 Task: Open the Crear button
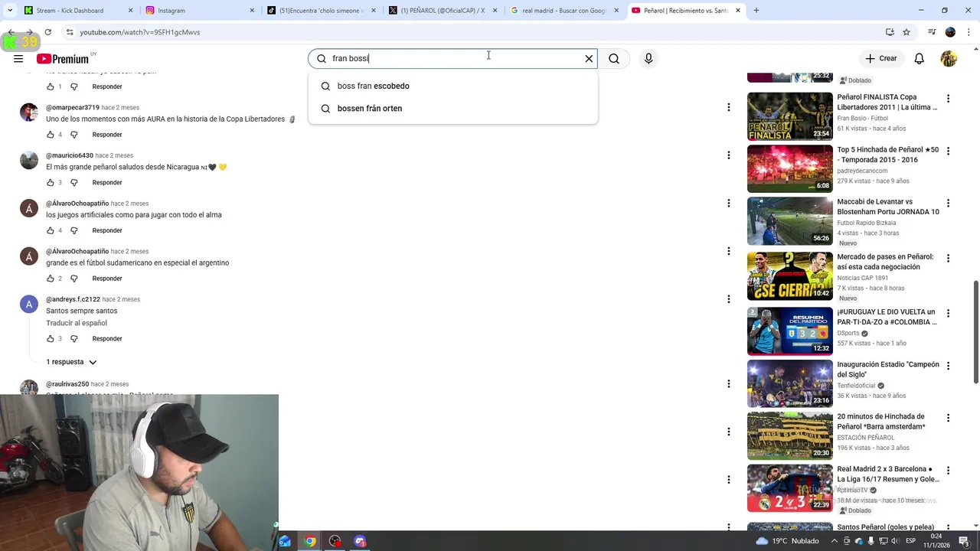click(880, 59)
